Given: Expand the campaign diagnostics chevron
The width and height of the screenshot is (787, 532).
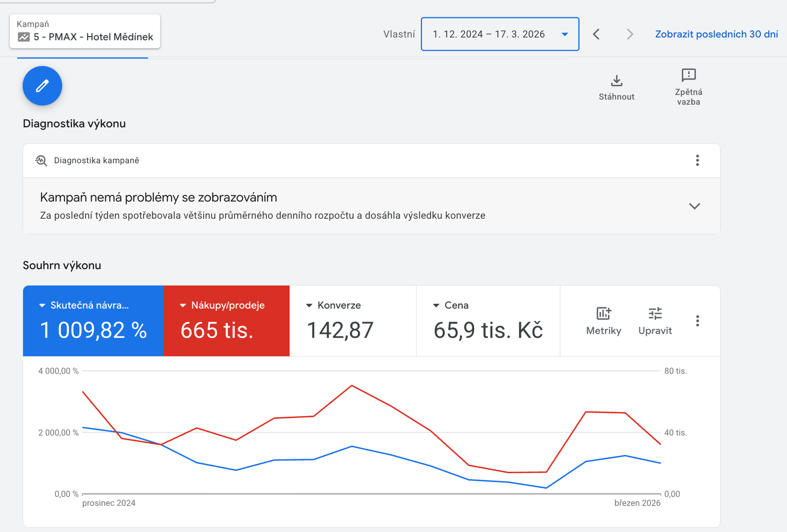Looking at the screenshot, I should click(x=694, y=206).
